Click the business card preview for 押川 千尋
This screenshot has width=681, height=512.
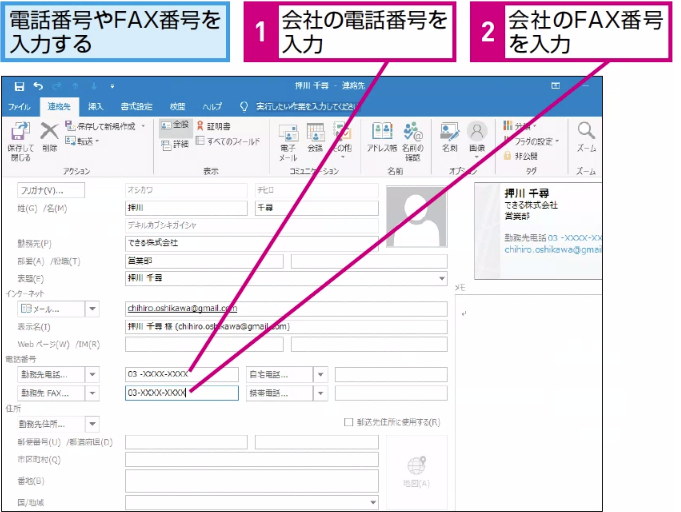point(538,231)
